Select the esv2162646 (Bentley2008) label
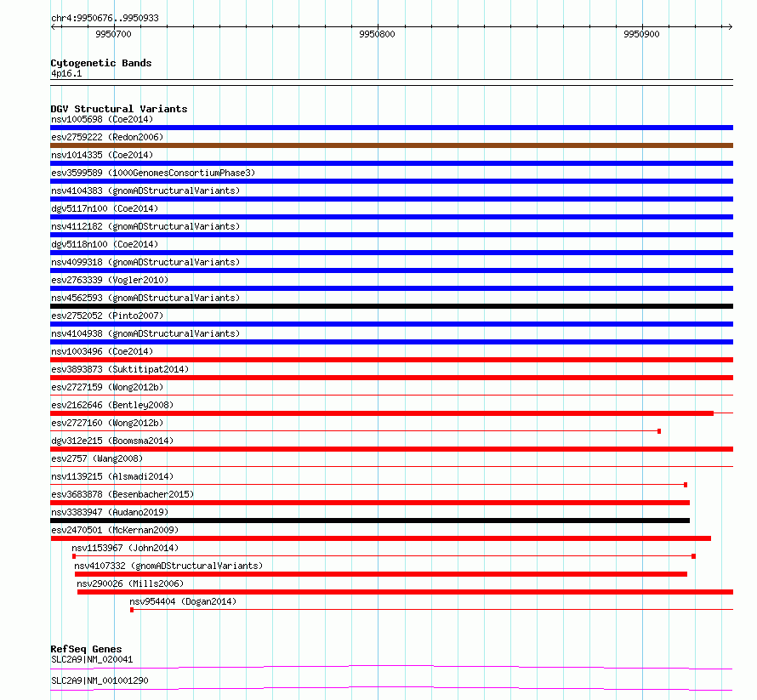757x700 pixels. click(112, 405)
